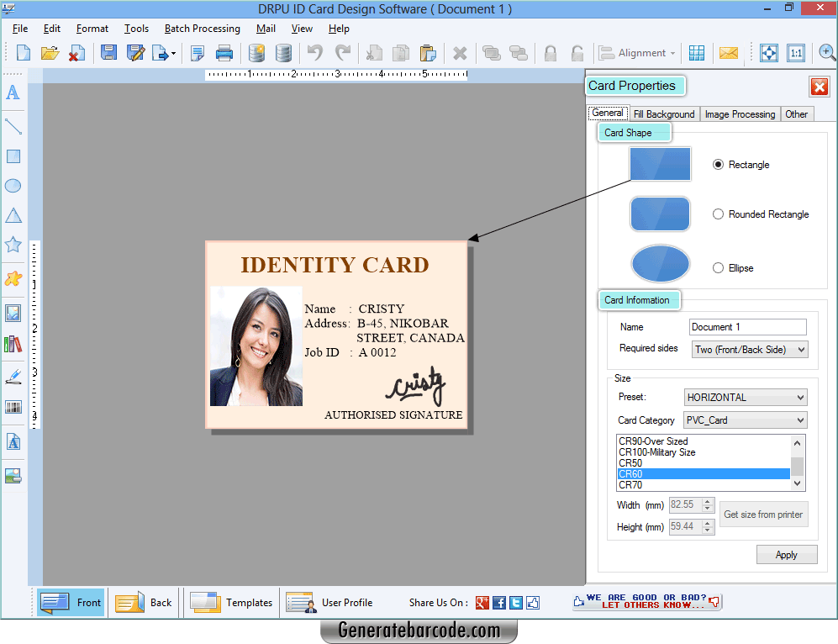
Task: Click the email envelope toolbar icon
Action: coord(728,52)
